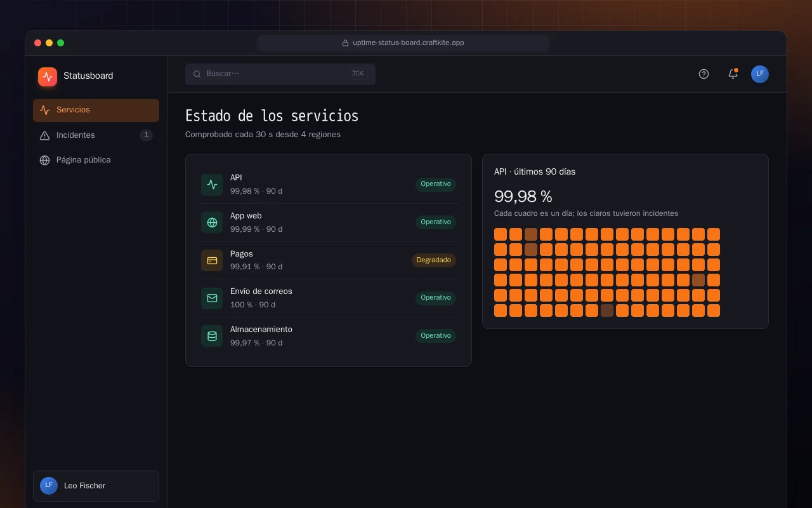Click the Incidentes warning triangle icon
This screenshot has width=812, height=508.
[x=44, y=135]
